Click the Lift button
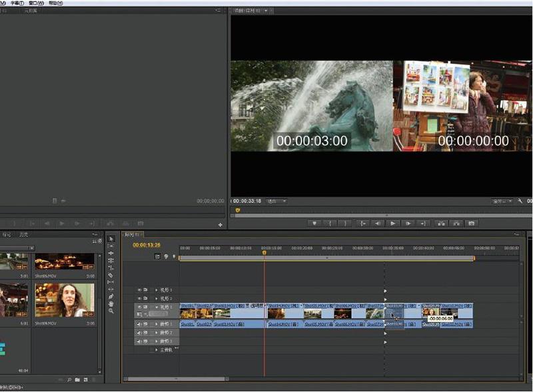Screen dimensions: 533x392 441,224
